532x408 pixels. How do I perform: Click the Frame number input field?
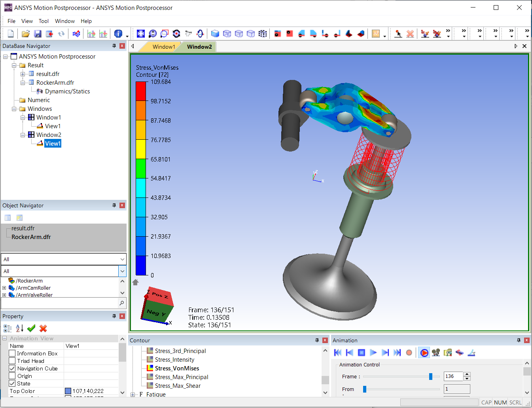(x=453, y=376)
